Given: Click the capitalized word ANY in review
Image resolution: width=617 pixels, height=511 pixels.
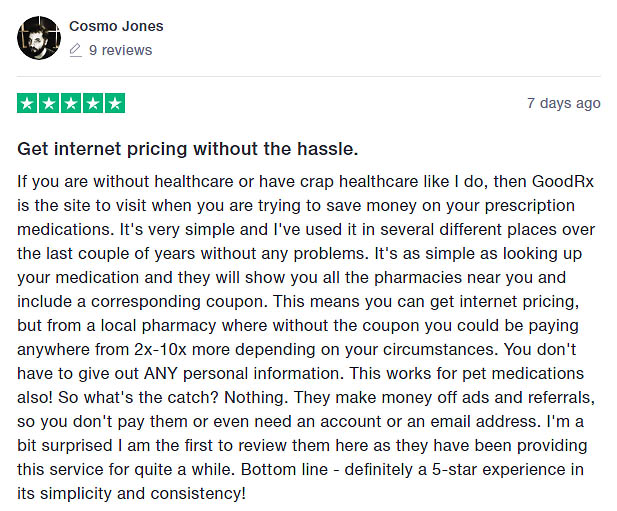Looking at the screenshot, I should (x=161, y=373).
